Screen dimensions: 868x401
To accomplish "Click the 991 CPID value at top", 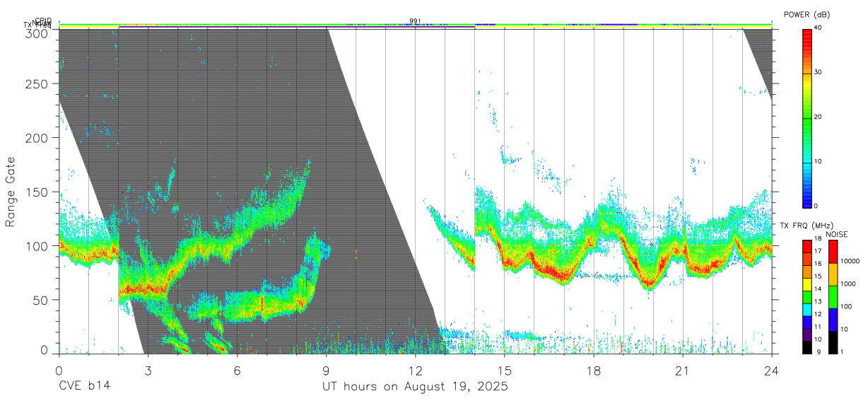I will pos(415,21).
